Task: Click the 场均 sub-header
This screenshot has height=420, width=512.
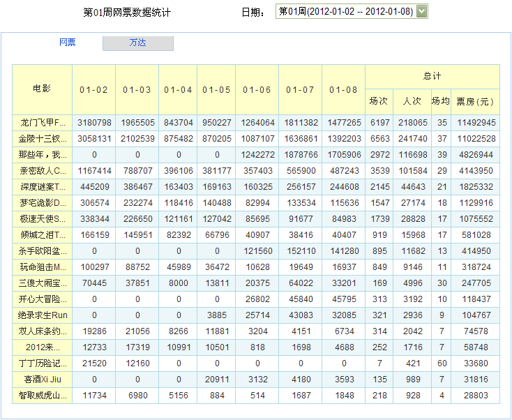Action: tap(441, 102)
